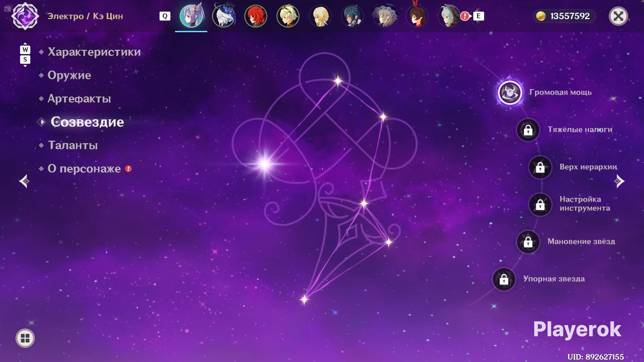This screenshot has height=362, width=644.
Task: Choose the character wearing a purple witch hat
Action: tap(385, 16)
